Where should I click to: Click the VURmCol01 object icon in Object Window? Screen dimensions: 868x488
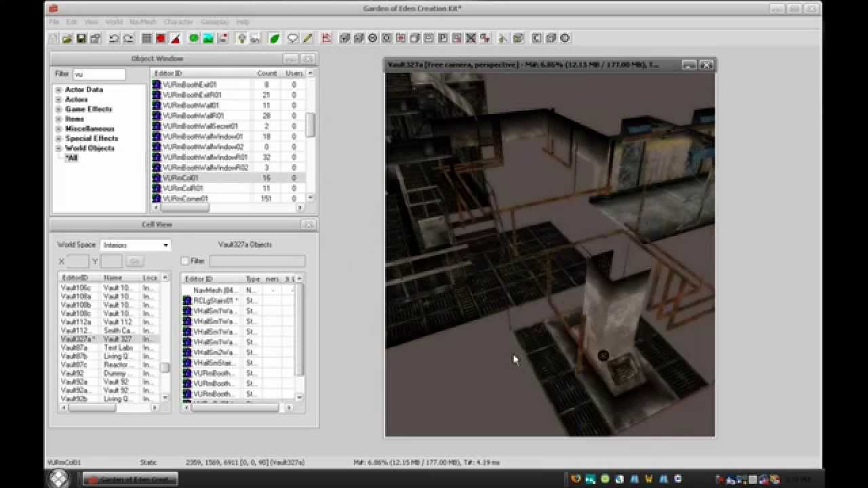157,178
